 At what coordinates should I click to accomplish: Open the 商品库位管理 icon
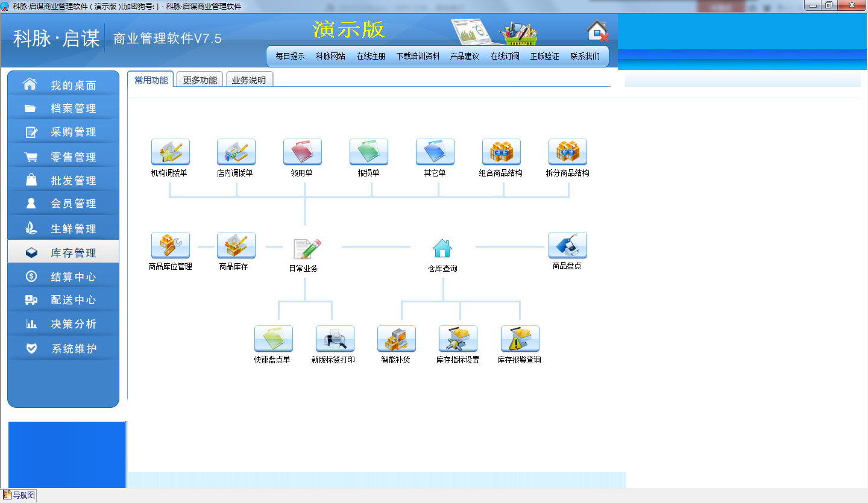(x=171, y=245)
